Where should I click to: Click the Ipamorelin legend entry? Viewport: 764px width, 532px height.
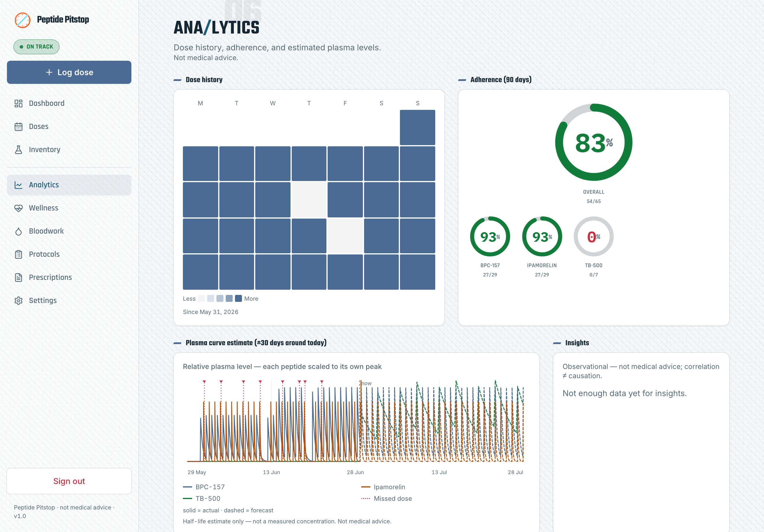click(383, 487)
